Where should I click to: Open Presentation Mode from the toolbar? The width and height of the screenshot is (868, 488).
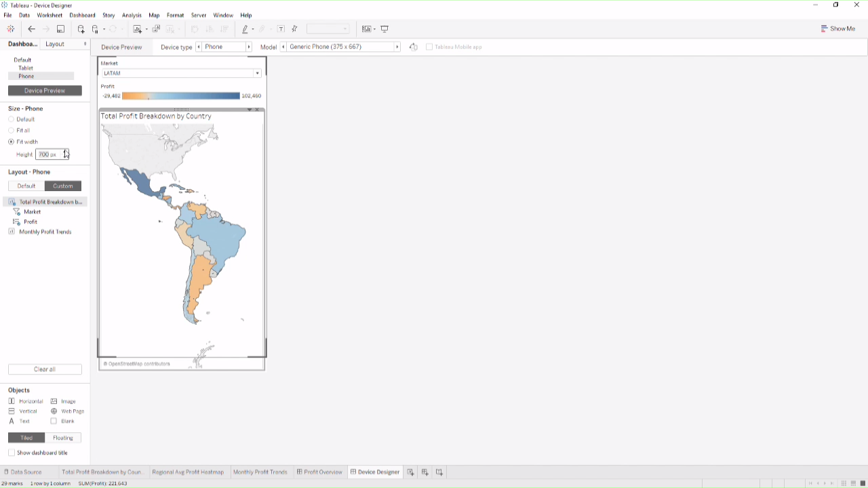(x=384, y=29)
